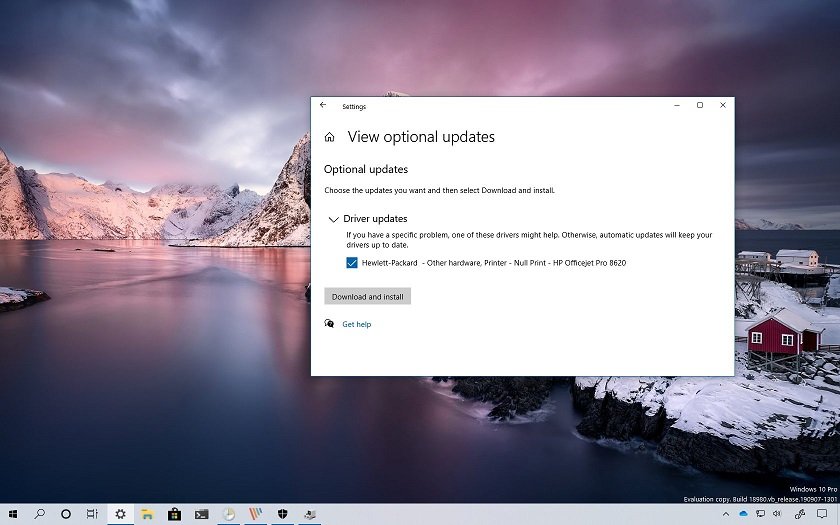Click the back arrow in Settings
The image size is (840, 525).
(323, 105)
